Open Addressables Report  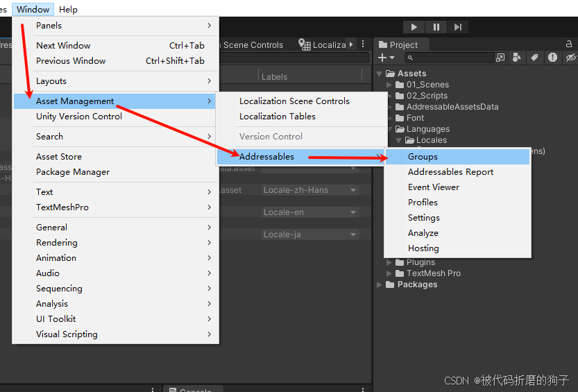(457, 172)
